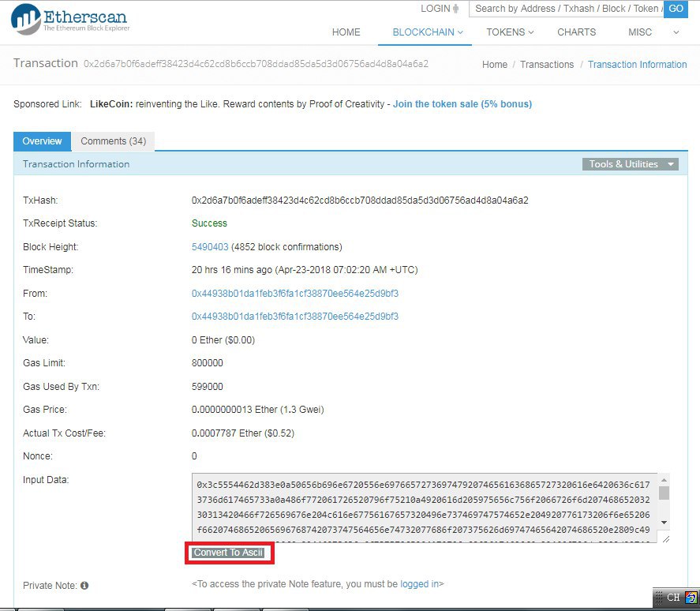Click the help icon beside CH indicator

[691, 598]
